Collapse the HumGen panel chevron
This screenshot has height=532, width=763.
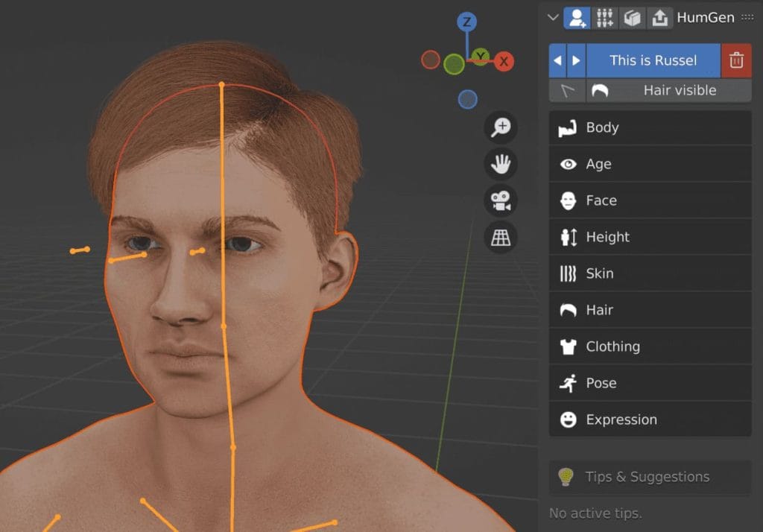[x=553, y=18]
